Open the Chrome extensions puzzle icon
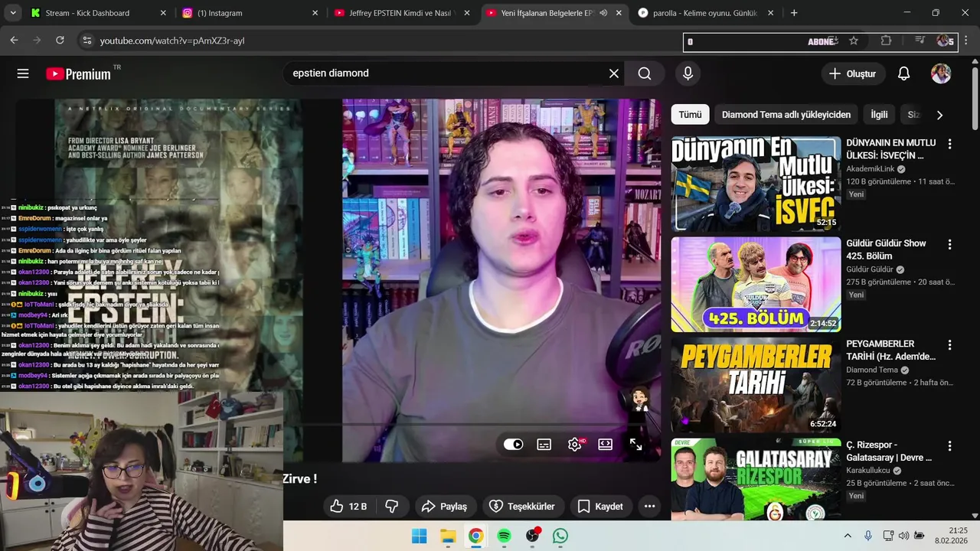 pos(887,41)
